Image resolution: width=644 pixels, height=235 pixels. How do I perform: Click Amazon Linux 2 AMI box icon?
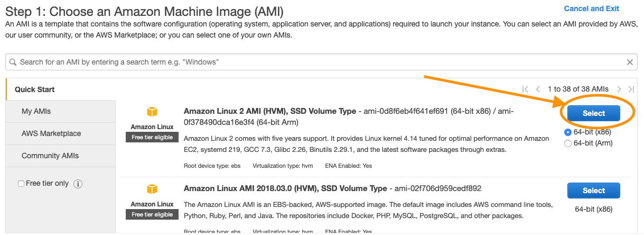coord(152,112)
